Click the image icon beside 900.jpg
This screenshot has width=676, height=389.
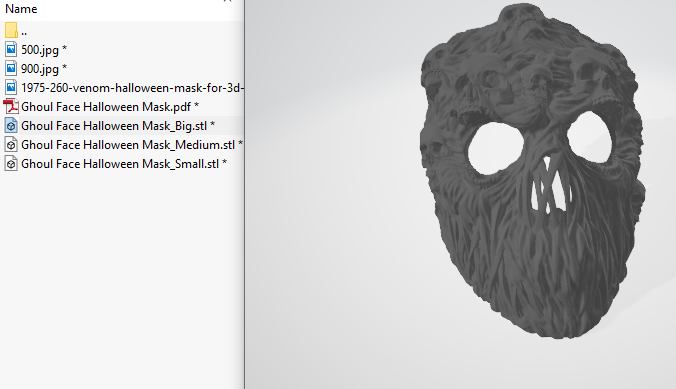pos(11,69)
